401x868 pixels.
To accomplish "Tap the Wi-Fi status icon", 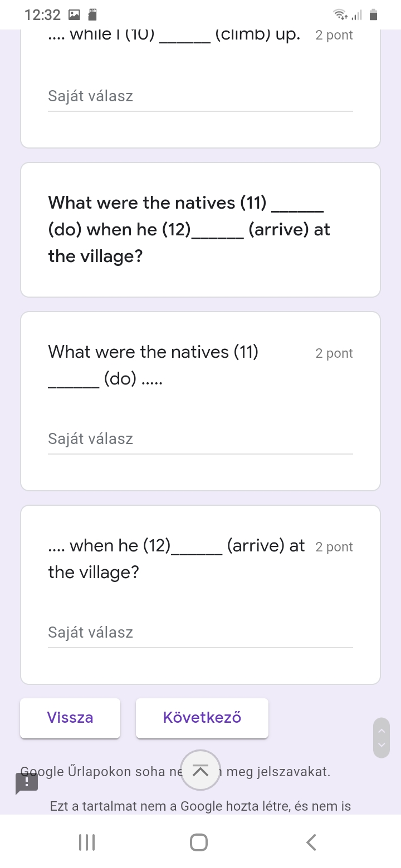I will [x=338, y=14].
